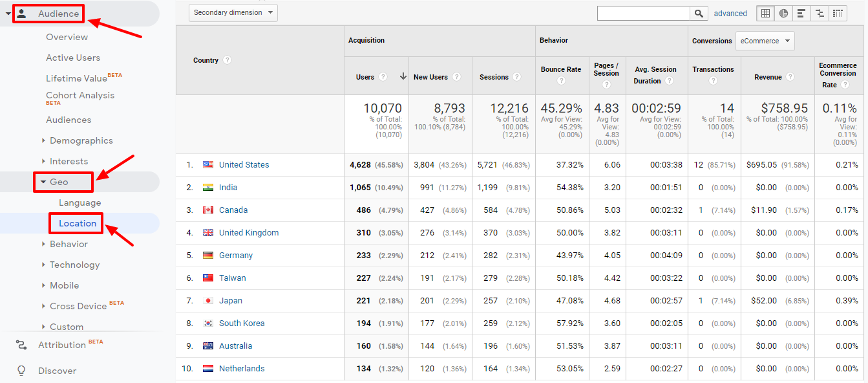Click the advanced filter link

(730, 13)
